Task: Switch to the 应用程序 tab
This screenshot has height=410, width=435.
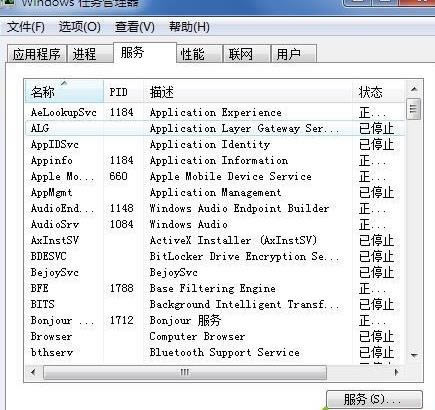Action: click(37, 54)
